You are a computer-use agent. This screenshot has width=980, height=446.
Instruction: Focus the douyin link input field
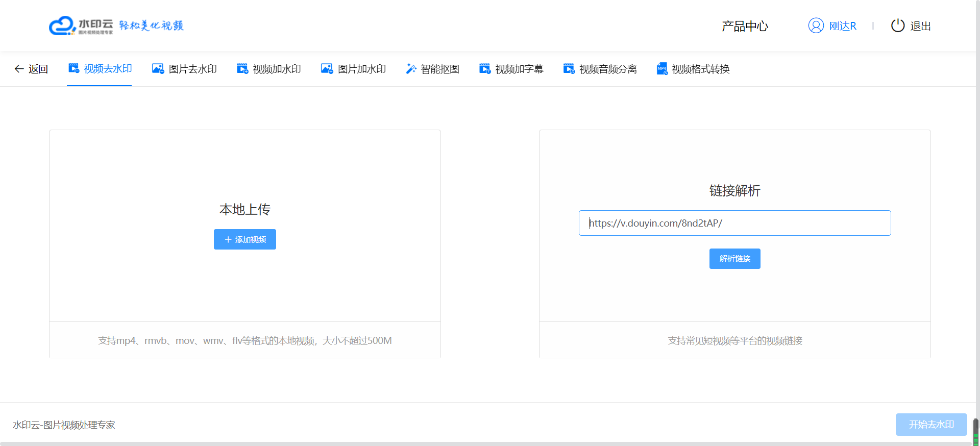735,223
